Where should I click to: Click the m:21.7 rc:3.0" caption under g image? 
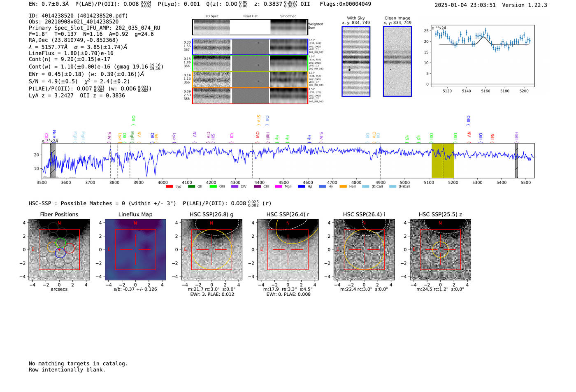(x=211, y=289)
